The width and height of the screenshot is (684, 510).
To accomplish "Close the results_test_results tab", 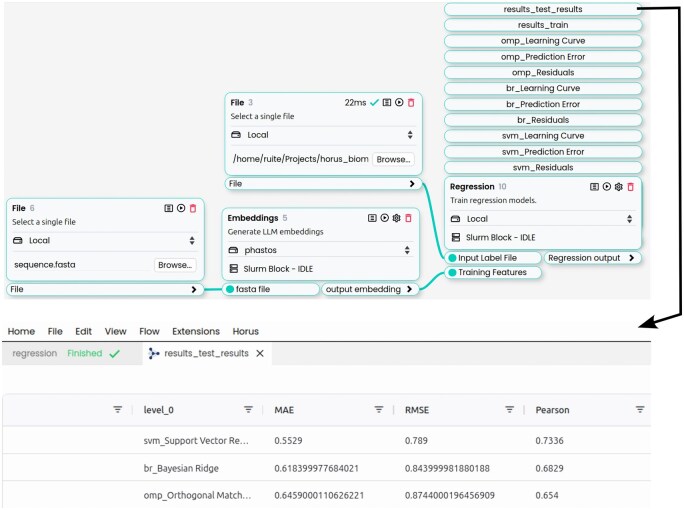I will 260,353.
